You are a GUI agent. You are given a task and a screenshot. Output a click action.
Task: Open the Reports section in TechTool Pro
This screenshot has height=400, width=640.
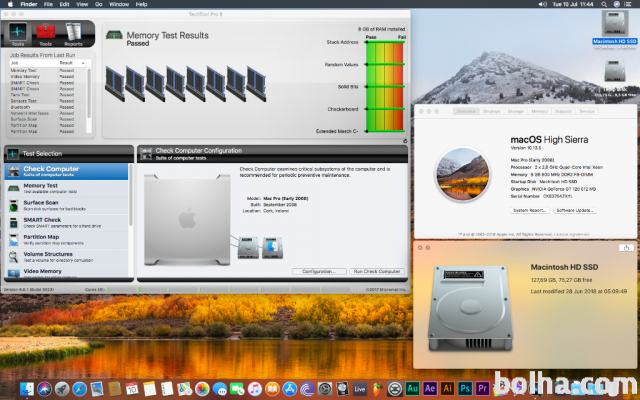[x=73, y=34]
